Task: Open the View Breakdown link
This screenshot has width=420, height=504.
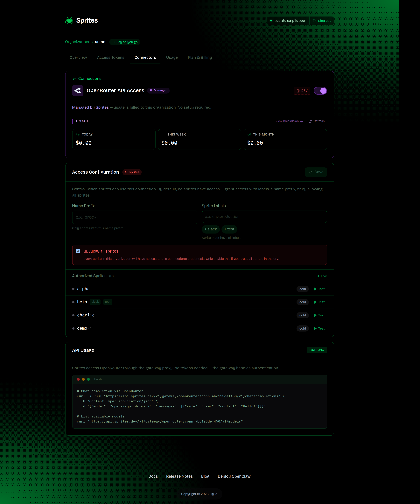Action: (x=289, y=121)
